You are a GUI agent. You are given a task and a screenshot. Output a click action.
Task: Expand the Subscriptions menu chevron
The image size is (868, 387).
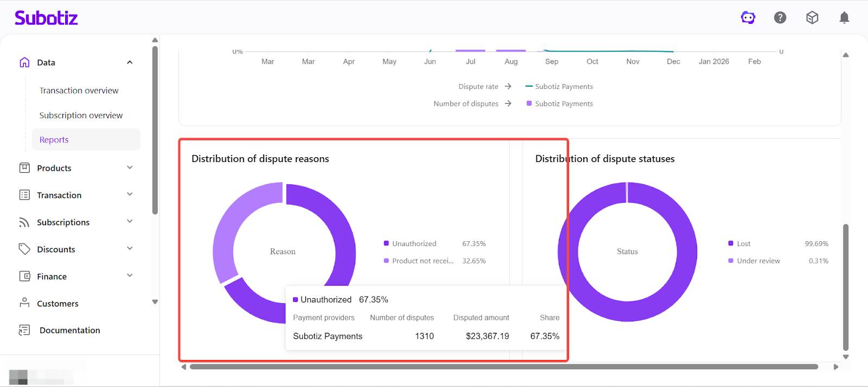pos(130,222)
